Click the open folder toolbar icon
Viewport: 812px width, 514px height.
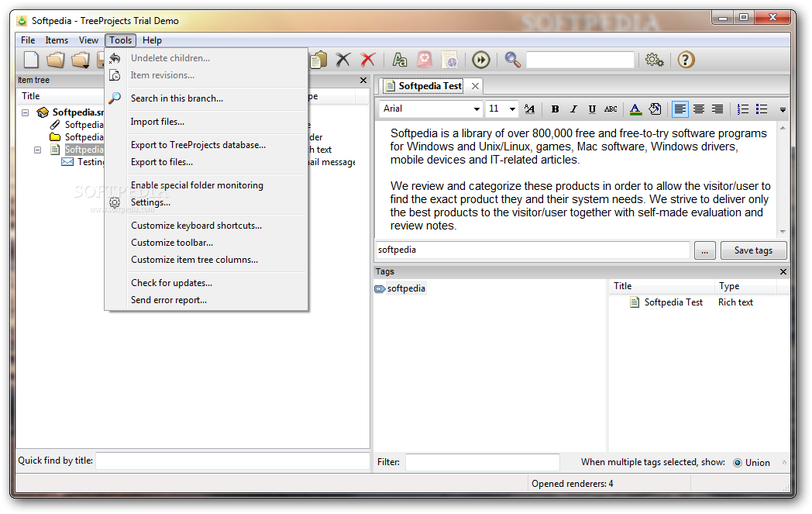point(56,60)
